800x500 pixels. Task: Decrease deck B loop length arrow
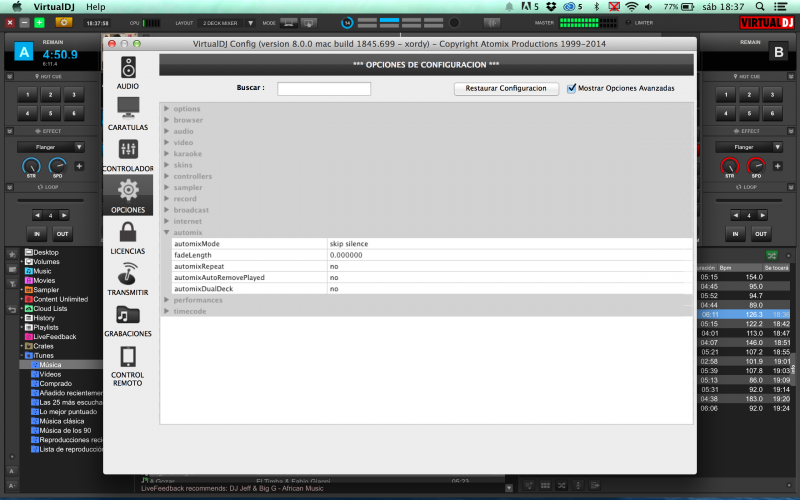click(x=736, y=215)
